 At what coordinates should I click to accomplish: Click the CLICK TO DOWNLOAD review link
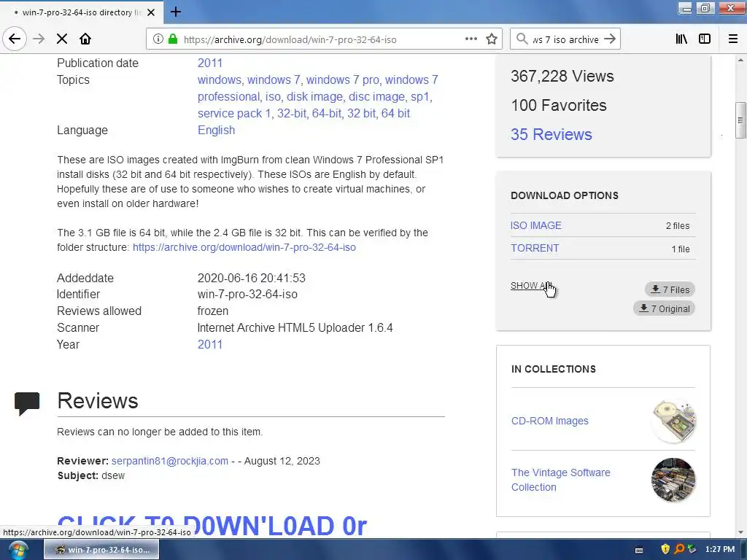pyautogui.click(x=212, y=526)
